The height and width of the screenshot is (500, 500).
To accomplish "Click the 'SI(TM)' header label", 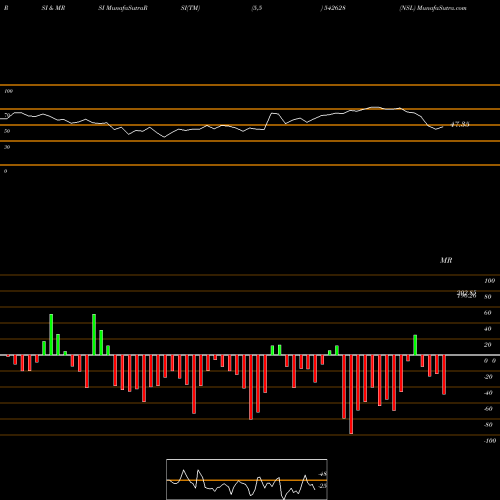I will point(190,8).
